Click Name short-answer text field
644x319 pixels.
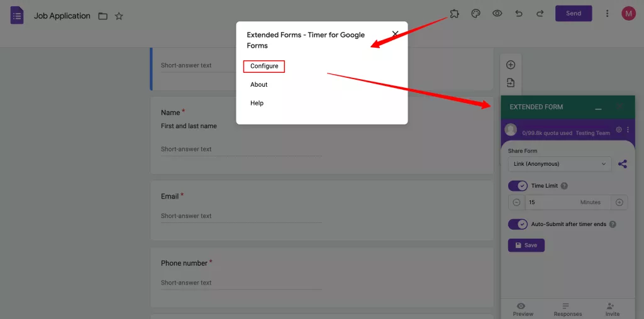click(x=241, y=149)
